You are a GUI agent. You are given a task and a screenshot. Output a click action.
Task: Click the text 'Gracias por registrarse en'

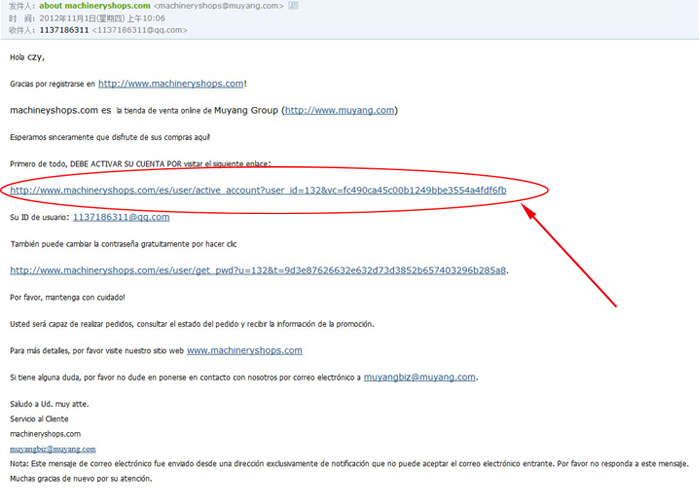pos(53,84)
